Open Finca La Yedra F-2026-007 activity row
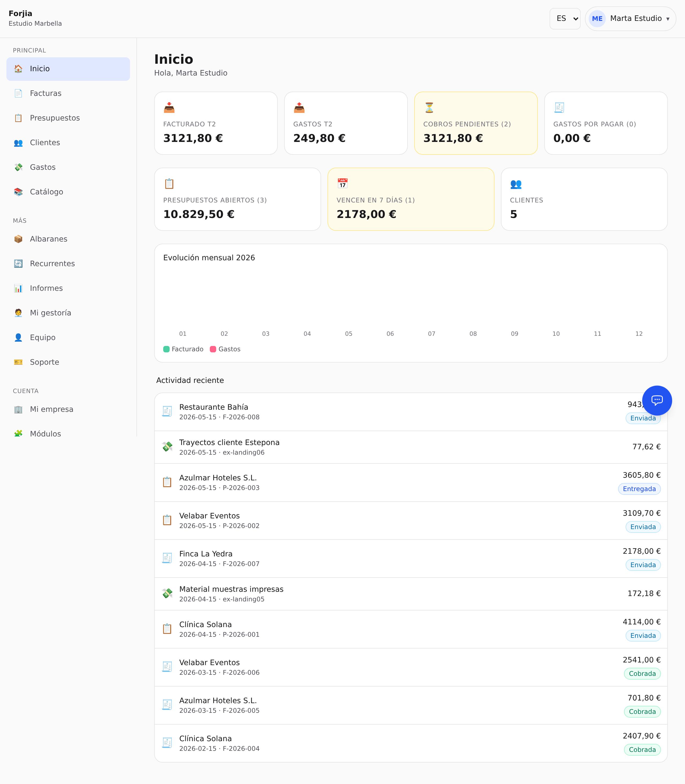 point(411,559)
